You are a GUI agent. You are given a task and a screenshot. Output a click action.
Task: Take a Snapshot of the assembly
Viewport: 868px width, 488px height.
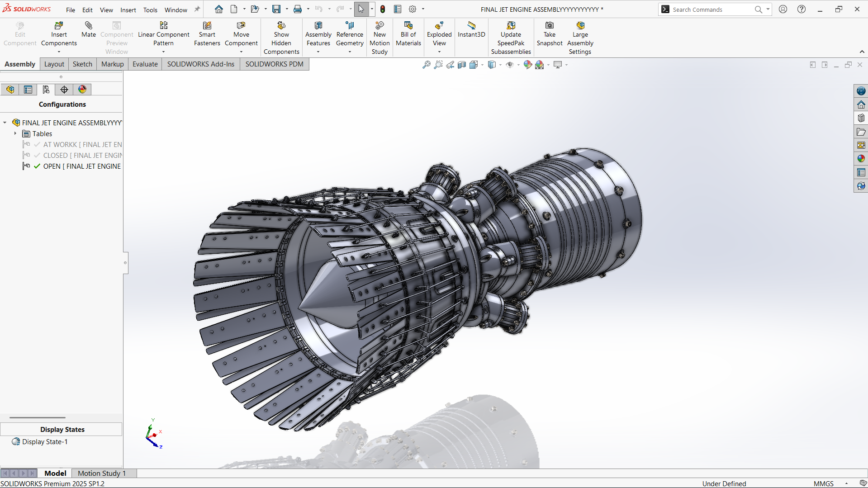click(549, 26)
